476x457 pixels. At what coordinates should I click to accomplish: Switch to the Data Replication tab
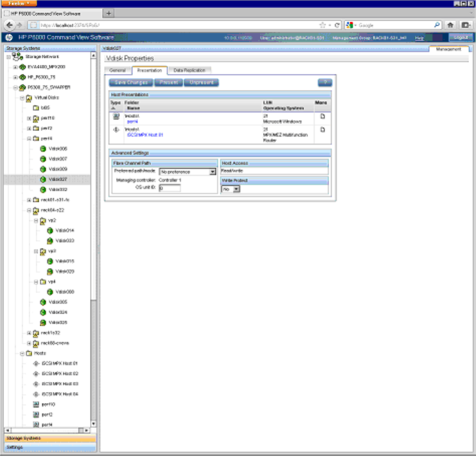pyautogui.click(x=189, y=70)
